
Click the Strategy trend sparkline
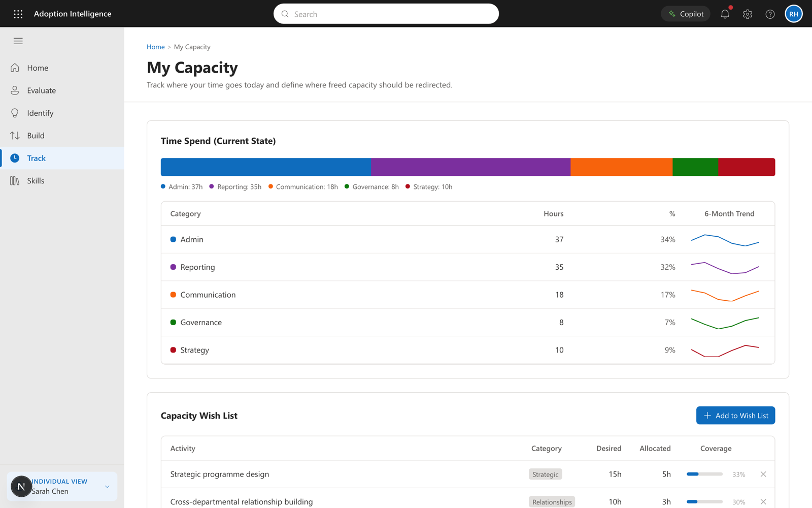[725, 351]
